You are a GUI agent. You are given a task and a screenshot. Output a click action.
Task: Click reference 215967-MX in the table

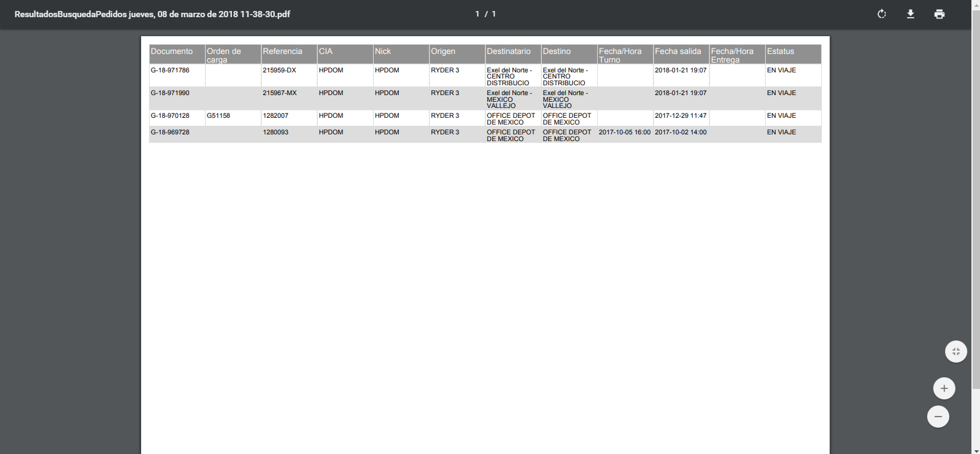click(279, 93)
